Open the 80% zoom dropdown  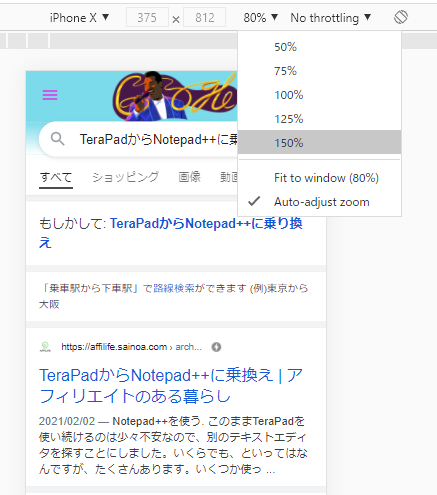tap(260, 17)
